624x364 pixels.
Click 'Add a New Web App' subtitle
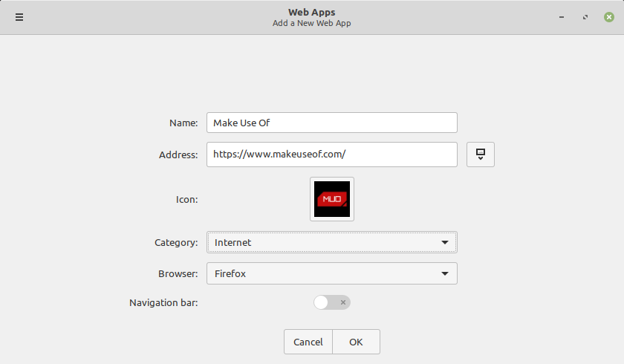point(311,23)
